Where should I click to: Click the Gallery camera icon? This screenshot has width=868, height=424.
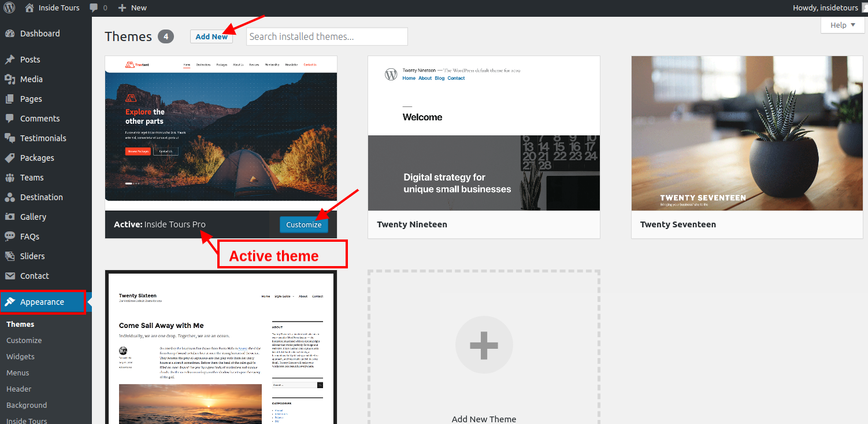tap(10, 217)
